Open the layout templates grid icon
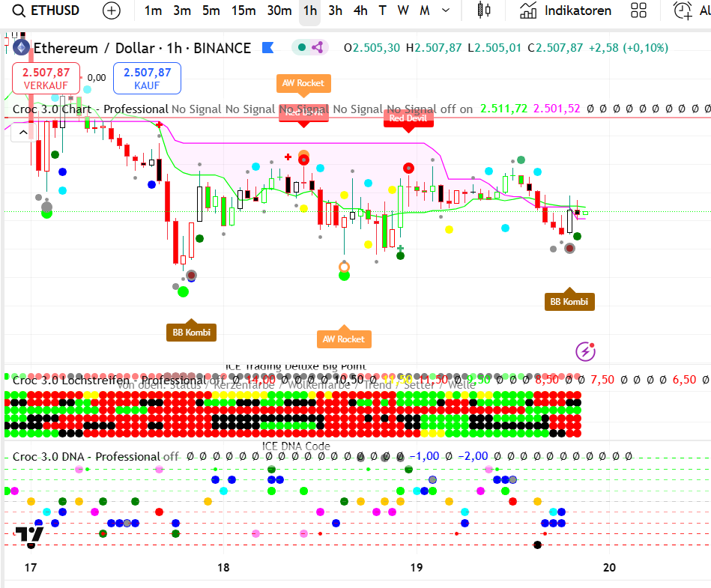 (x=638, y=10)
